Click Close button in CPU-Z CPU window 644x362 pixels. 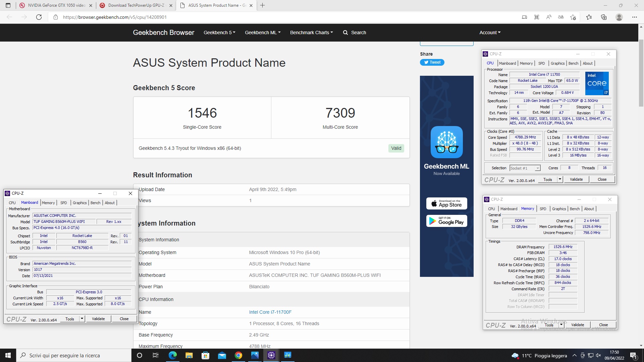point(602,179)
